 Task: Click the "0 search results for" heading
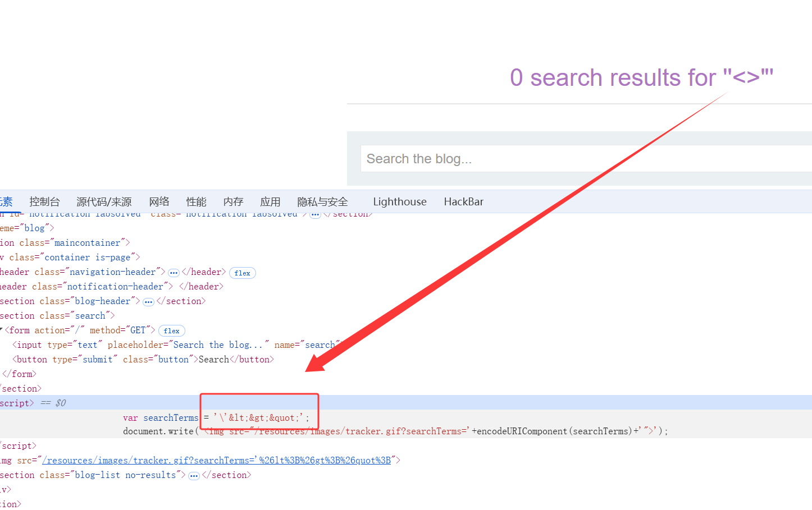click(x=642, y=77)
